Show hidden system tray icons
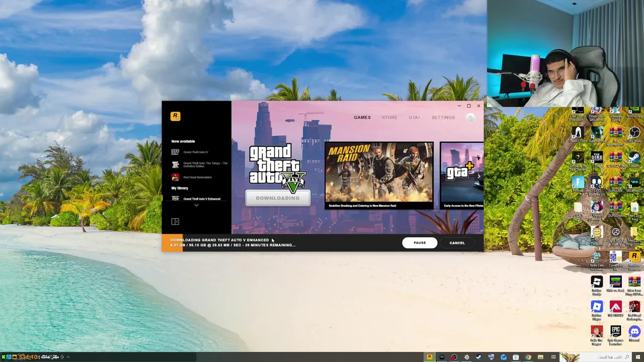The height and width of the screenshot is (362, 644). pyautogui.click(x=68, y=357)
